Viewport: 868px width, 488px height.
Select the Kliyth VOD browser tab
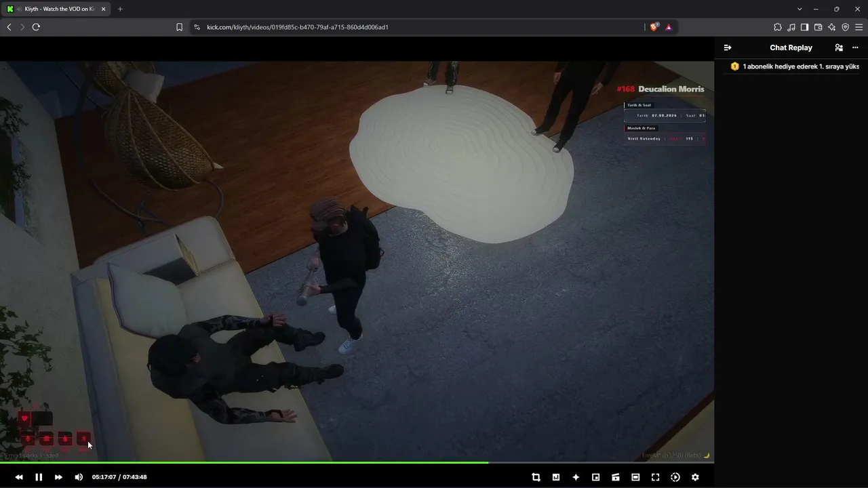point(57,9)
